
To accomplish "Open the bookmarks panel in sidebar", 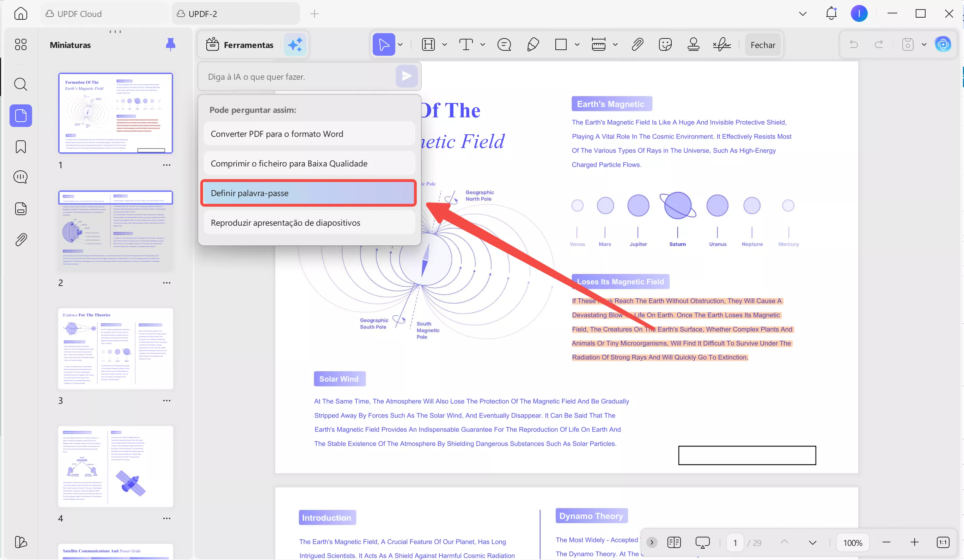I will [x=21, y=147].
